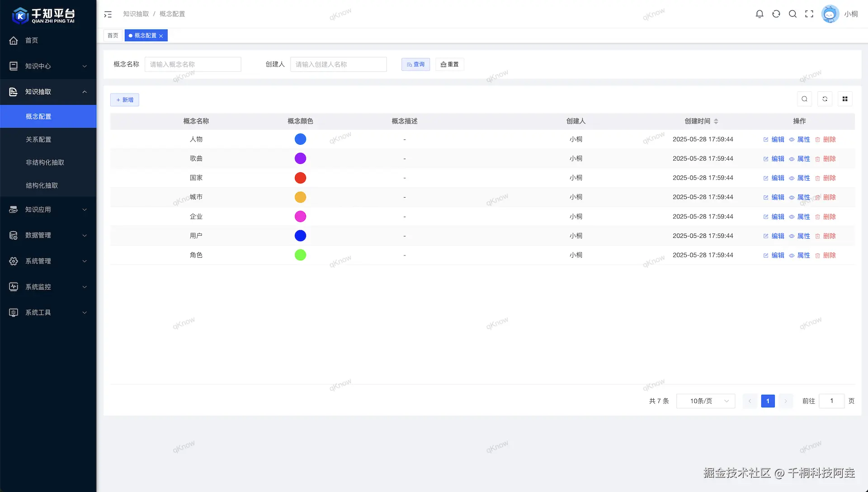The height and width of the screenshot is (492, 868).
Task: Focus the 概念名称 input field
Action: click(193, 64)
